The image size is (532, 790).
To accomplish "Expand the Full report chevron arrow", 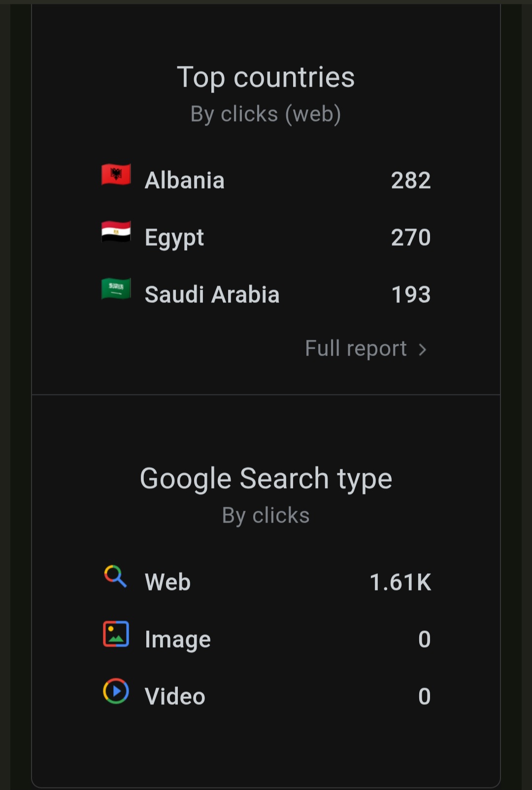I will coord(422,350).
